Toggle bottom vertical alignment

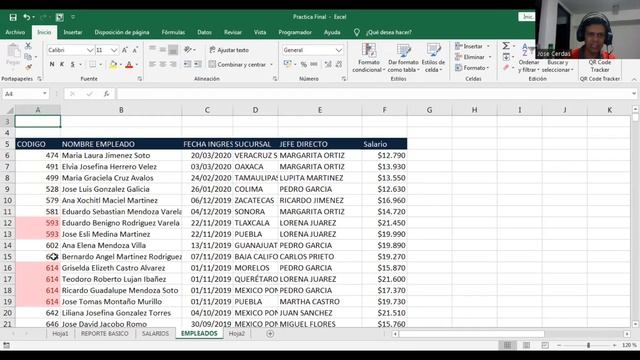(x=173, y=50)
